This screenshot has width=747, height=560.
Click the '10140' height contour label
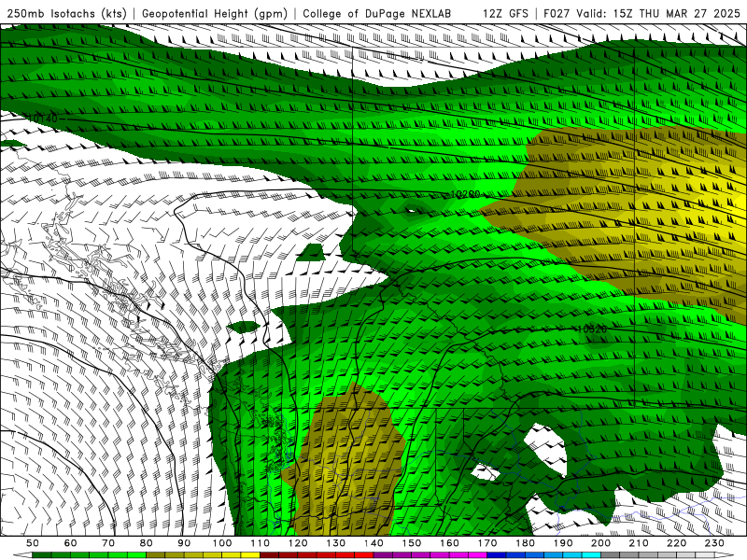pos(42,119)
